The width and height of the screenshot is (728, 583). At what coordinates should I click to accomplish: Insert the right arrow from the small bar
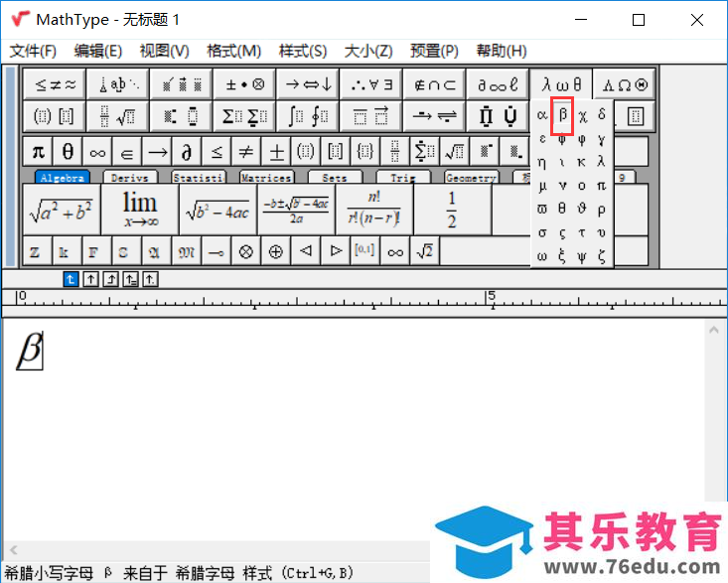tap(157, 151)
